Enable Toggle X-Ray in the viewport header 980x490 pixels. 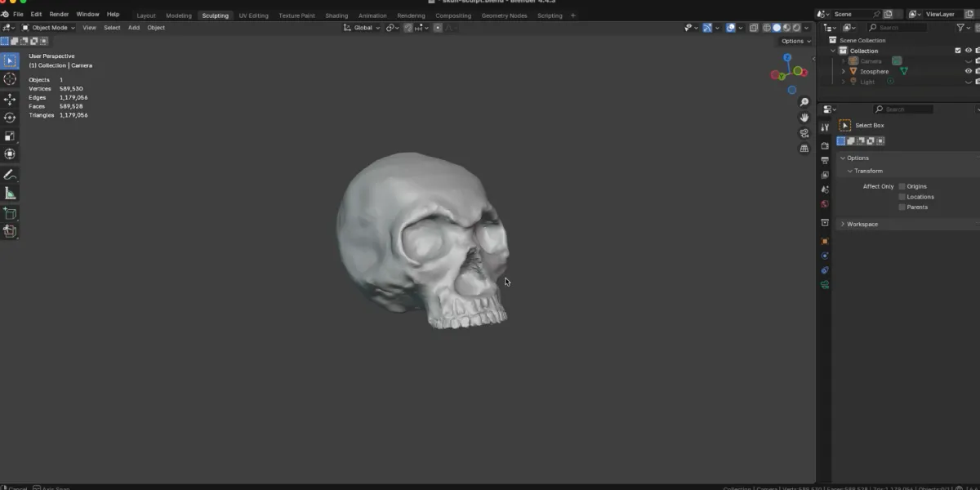(x=754, y=27)
